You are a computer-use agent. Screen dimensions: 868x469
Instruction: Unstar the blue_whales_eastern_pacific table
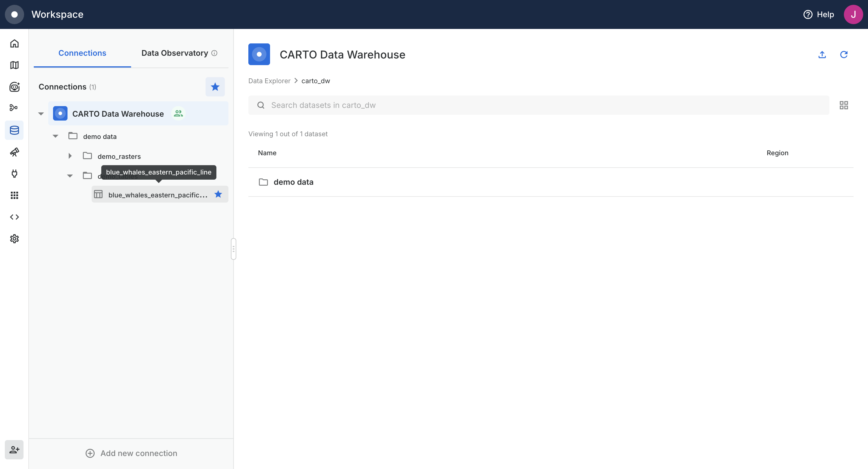click(x=218, y=194)
